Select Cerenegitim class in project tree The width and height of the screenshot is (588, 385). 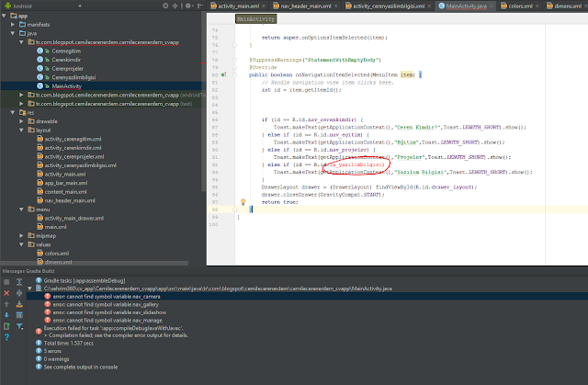[x=66, y=51]
